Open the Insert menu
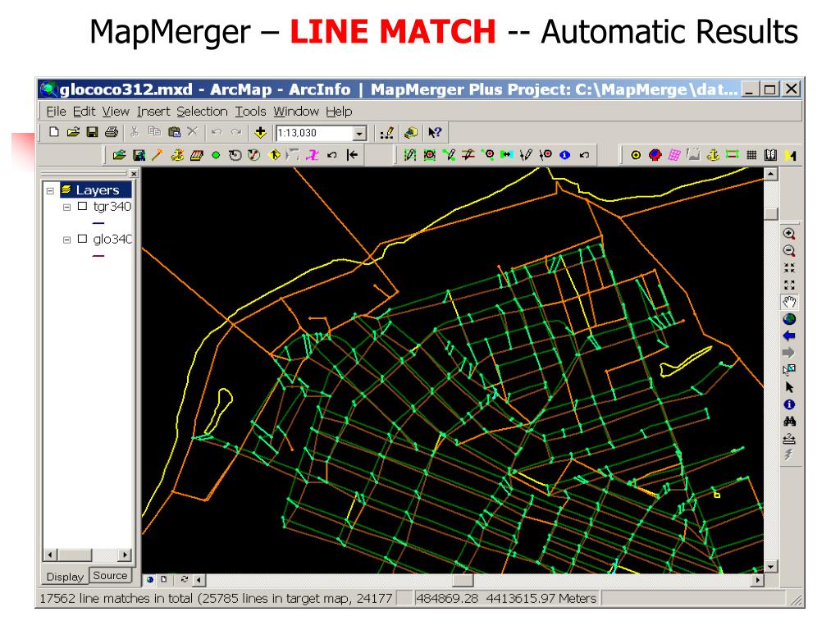Image resolution: width=840 pixels, height=630 pixels. 153,112
